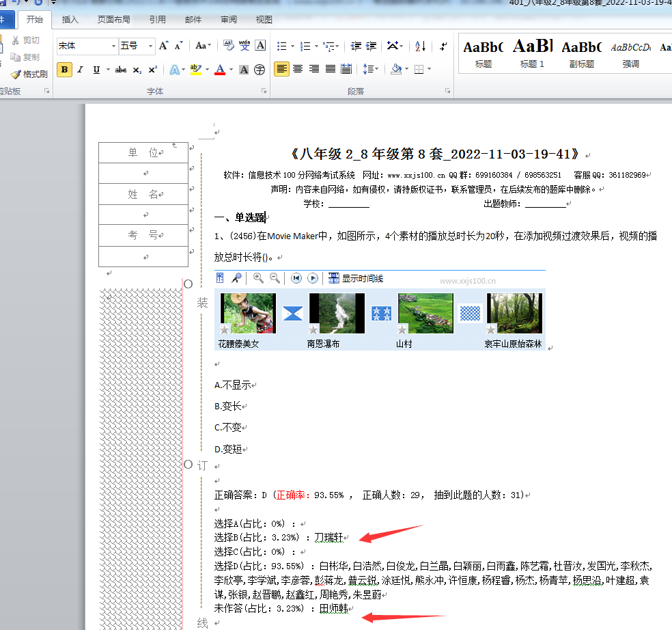
Task: Click the Clear Formatting icon
Action: point(228,46)
